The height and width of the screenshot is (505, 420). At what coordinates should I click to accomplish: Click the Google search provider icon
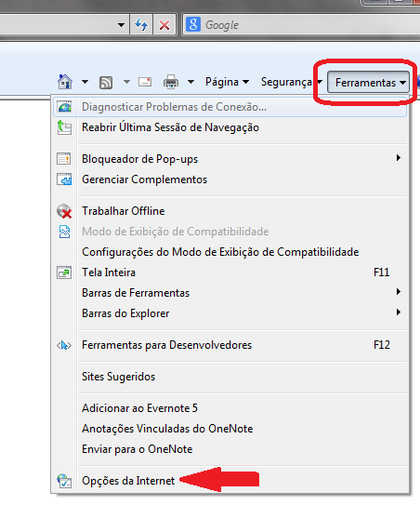(193, 24)
